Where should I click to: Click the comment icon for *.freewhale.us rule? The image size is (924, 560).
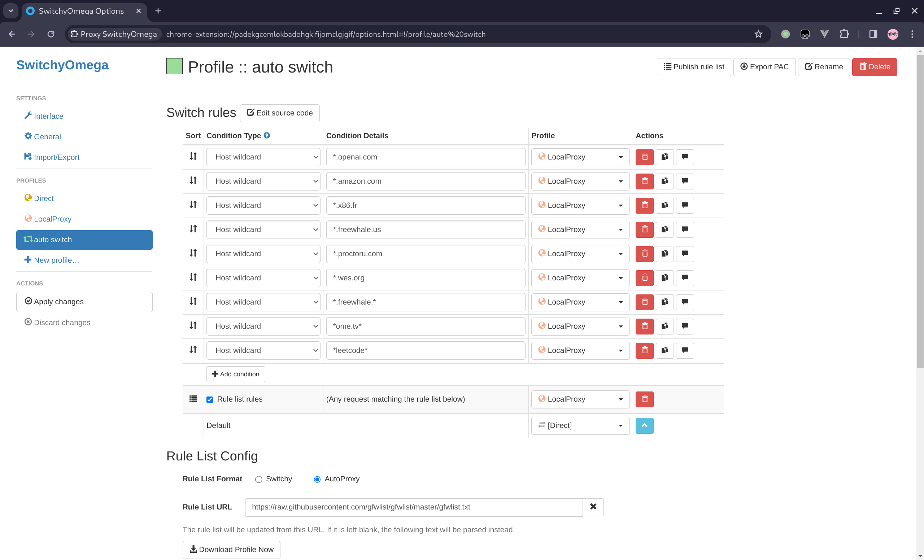685,229
